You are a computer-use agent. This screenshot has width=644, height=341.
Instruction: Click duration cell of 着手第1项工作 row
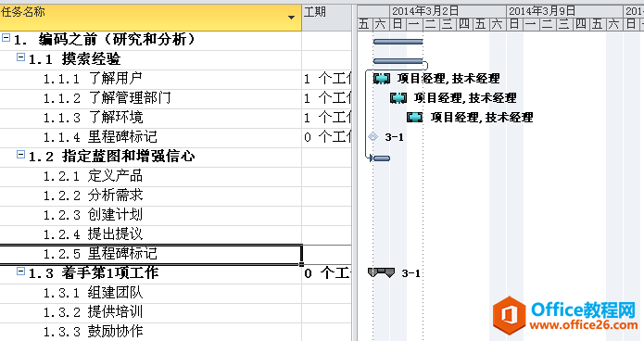[327, 273]
